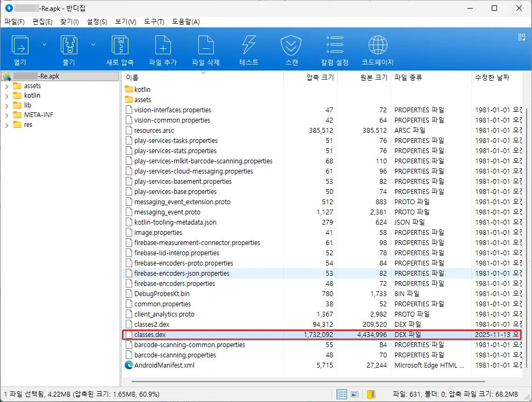Select common.properties file
The image size is (532, 402).
pyautogui.click(x=162, y=304)
